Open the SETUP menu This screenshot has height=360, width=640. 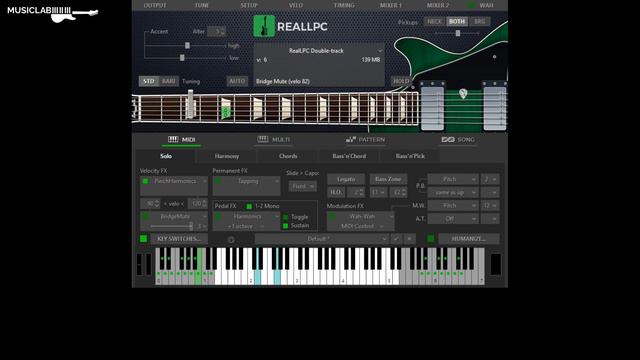249,5
